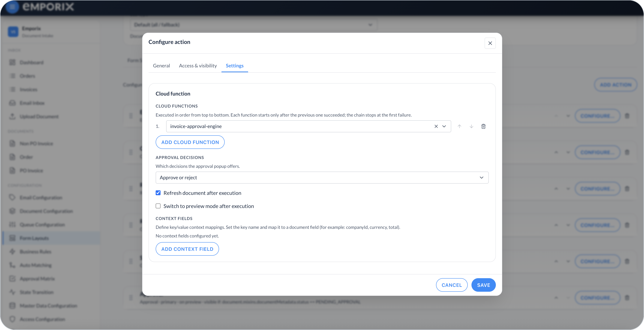Click Add Cloud Function button
The height and width of the screenshot is (330, 644).
(190, 142)
